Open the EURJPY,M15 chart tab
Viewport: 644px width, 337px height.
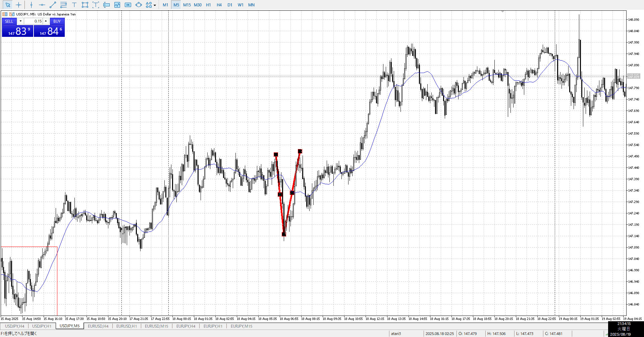tap(241, 326)
